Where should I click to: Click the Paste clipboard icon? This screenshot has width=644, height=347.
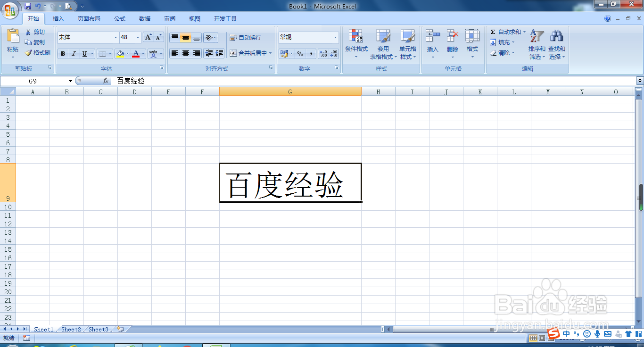coord(13,36)
